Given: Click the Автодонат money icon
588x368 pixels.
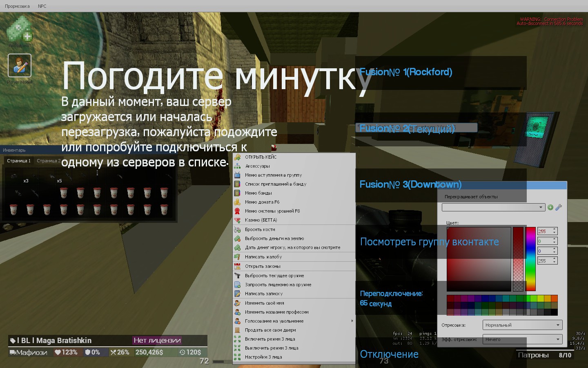Looking at the screenshot, I should 20,29.
